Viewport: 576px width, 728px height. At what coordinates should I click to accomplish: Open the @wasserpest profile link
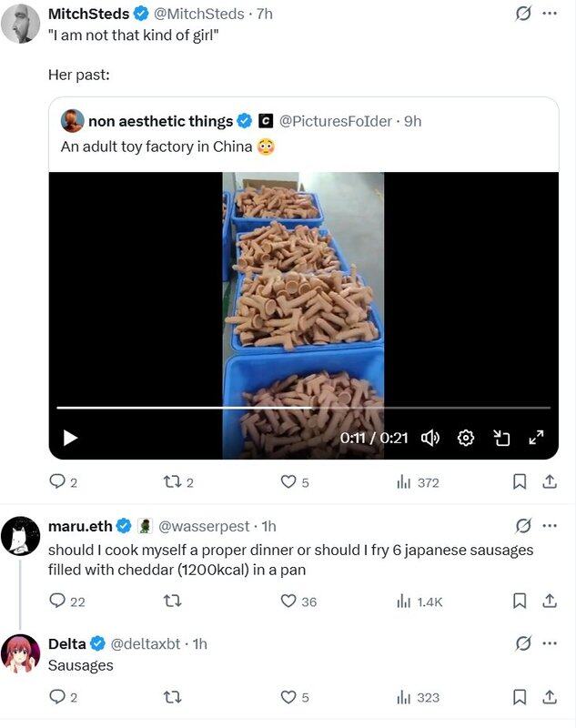click(207, 526)
